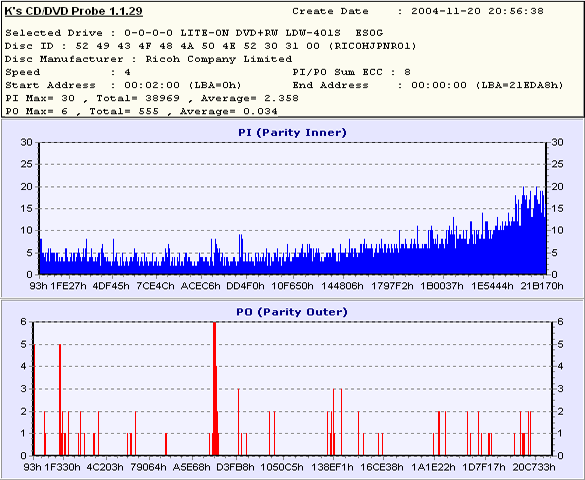Click the PI/PO Sum ECC value 8
585x480 pixels.
[407, 72]
